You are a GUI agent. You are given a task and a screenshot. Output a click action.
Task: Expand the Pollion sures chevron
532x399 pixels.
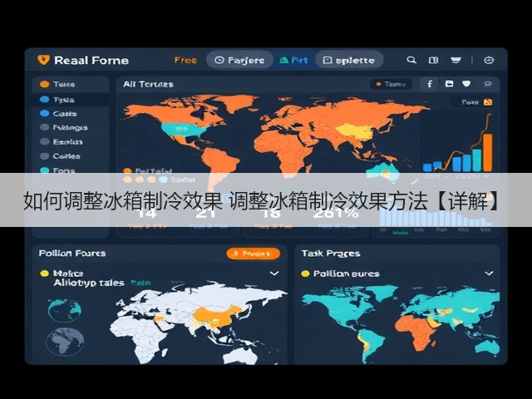tap(489, 273)
